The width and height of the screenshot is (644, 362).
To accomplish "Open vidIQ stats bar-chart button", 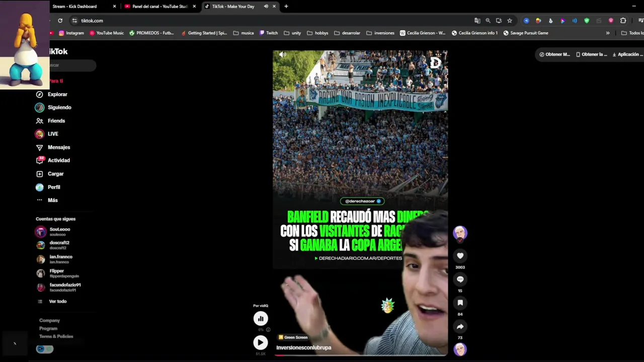I will click(261, 318).
